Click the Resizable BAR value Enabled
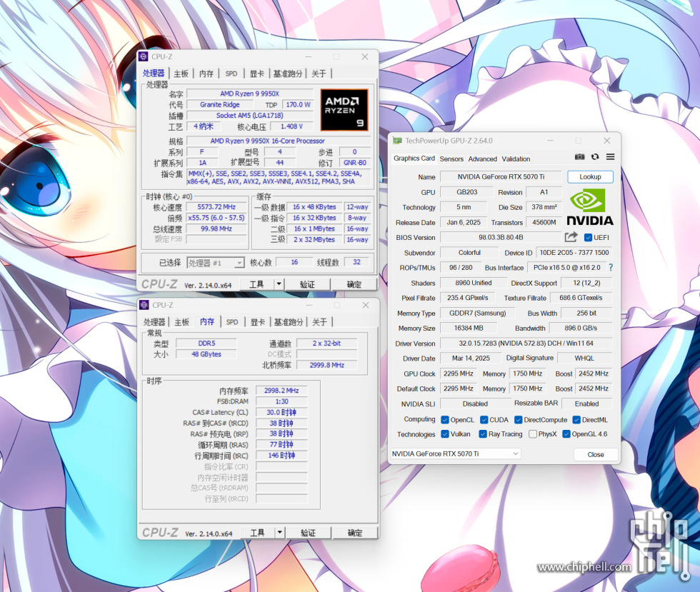 click(586, 403)
